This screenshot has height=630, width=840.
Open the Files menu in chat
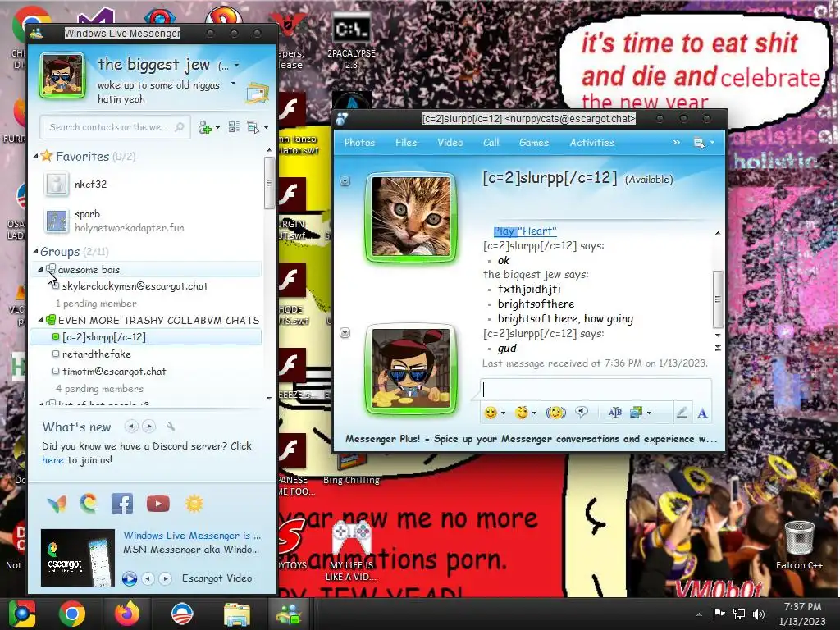(x=406, y=143)
